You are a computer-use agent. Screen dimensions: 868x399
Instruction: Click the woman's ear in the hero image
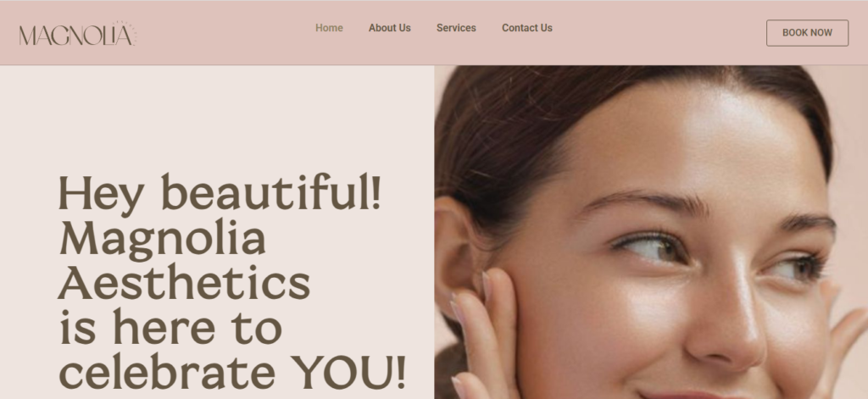pos(457,249)
